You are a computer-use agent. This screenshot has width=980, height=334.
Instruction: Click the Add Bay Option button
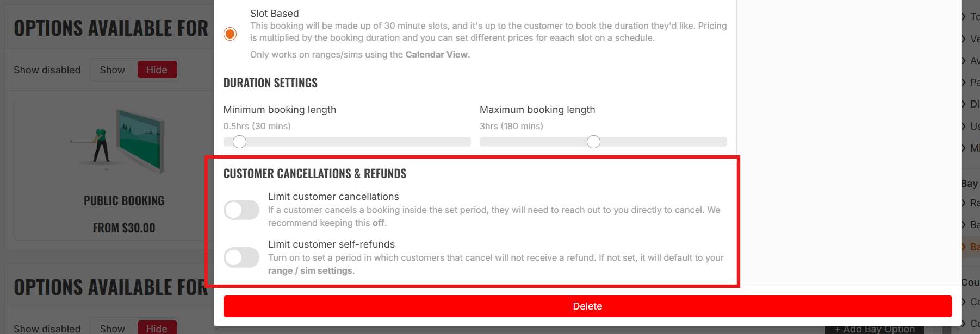[874, 329]
